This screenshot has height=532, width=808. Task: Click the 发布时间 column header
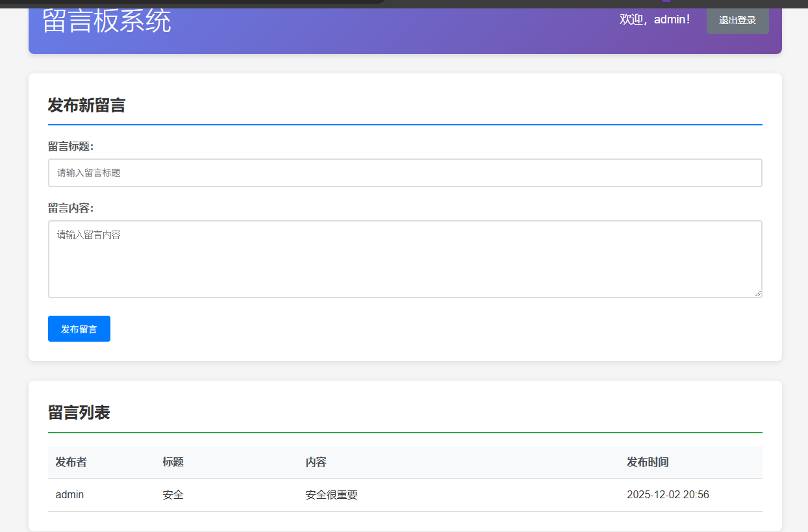click(x=648, y=462)
